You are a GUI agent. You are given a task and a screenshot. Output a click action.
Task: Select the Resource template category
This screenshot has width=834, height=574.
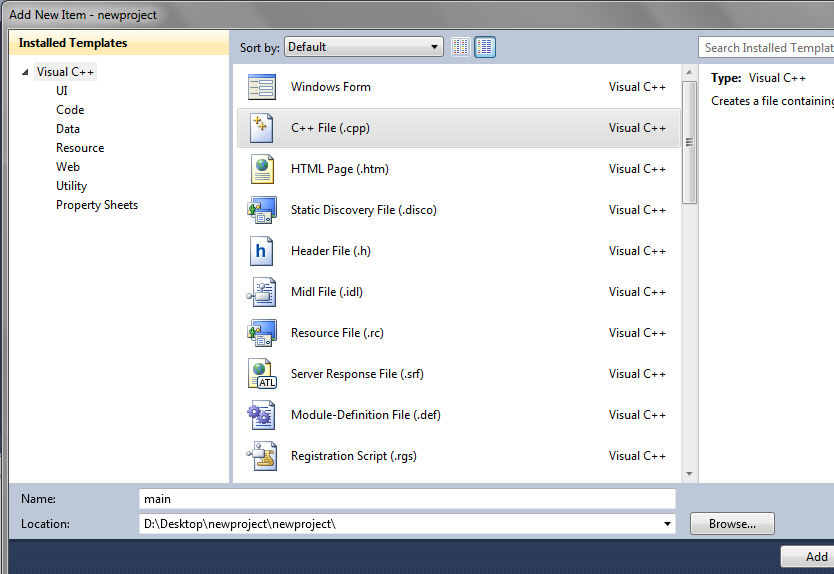click(80, 148)
